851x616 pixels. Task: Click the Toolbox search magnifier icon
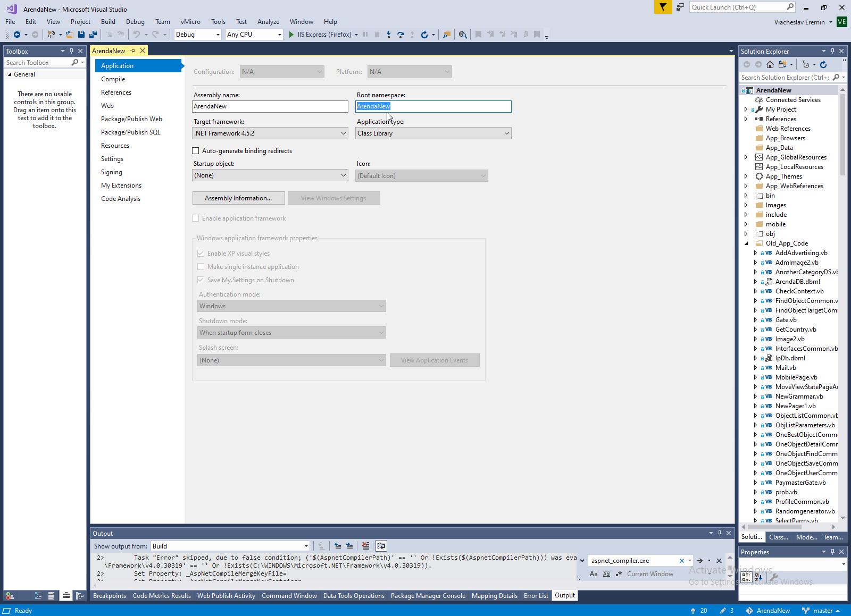coord(75,63)
